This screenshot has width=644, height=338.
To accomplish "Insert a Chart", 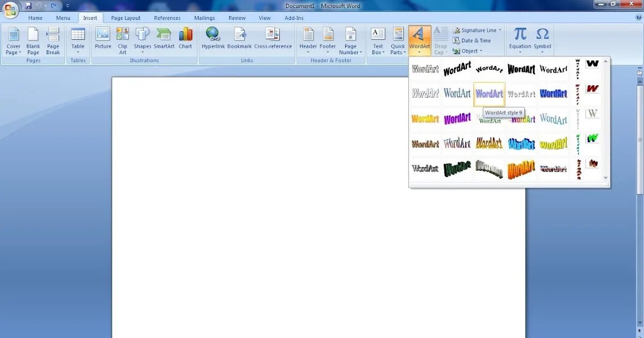I will tap(185, 39).
